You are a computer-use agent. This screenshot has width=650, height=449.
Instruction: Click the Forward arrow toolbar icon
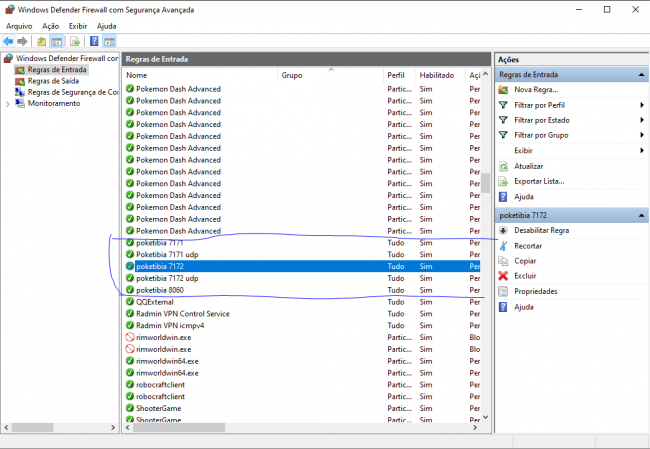pyautogui.click(x=22, y=41)
